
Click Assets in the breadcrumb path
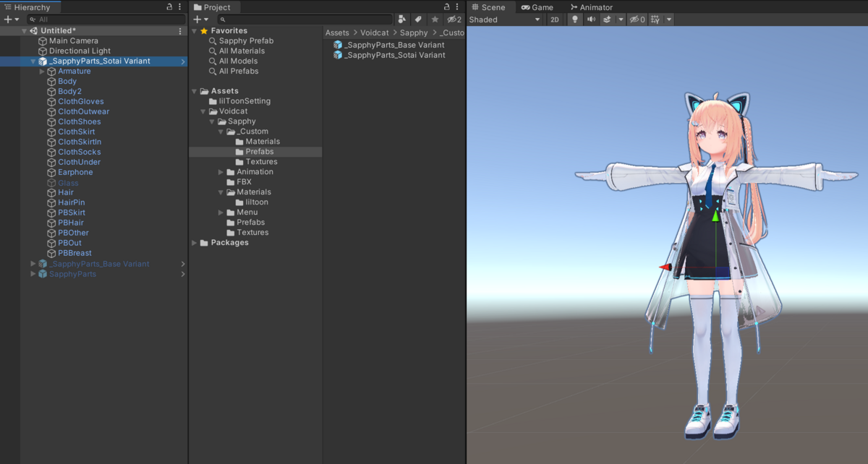(x=337, y=33)
